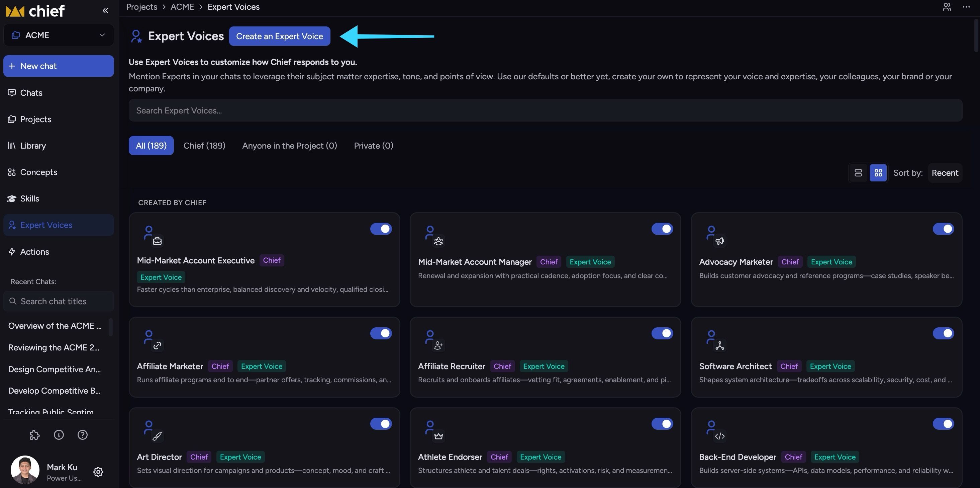980x488 pixels.
Task: Click the Art Director brush icon
Action: tap(157, 436)
